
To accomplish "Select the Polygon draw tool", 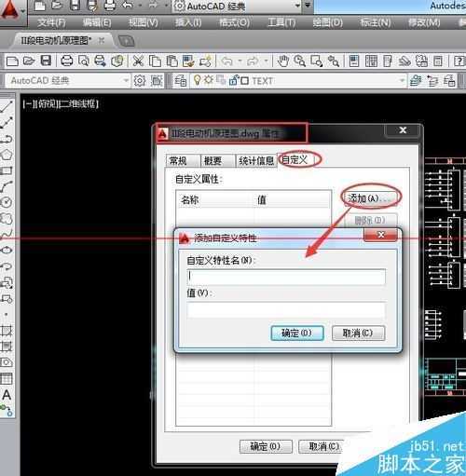I will (x=7, y=155).
